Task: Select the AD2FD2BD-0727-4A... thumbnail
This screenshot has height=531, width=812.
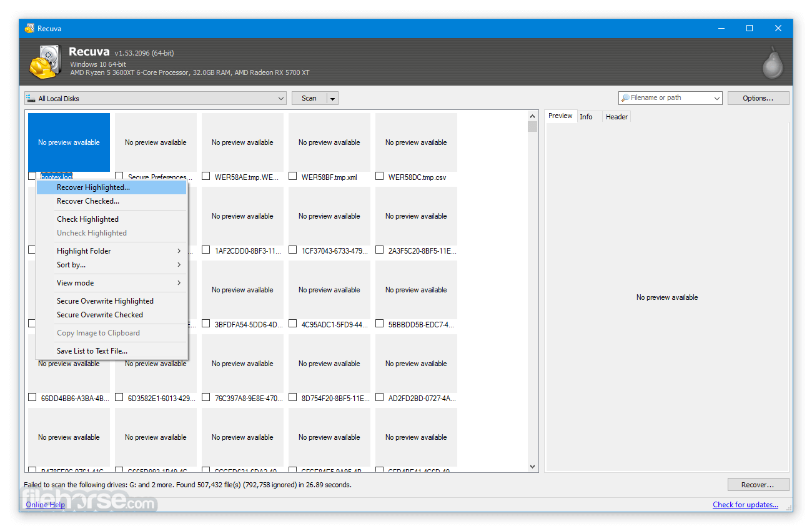Action: (416, 364)
